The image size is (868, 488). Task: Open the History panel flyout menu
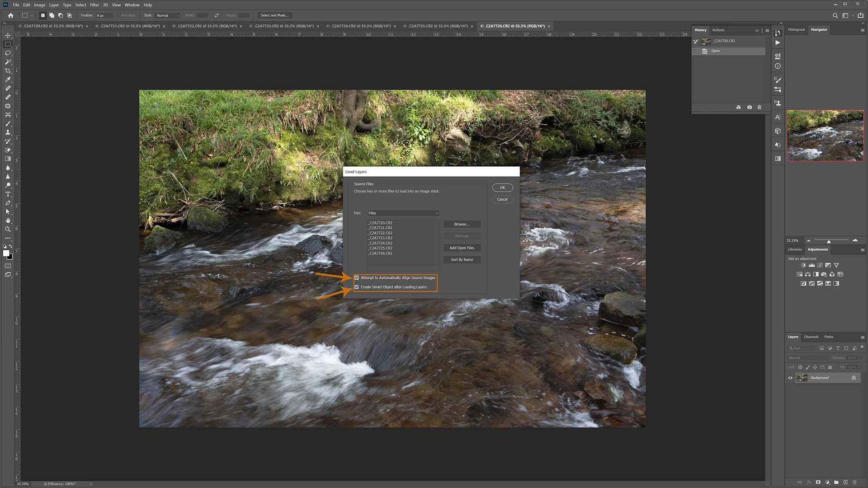click(767, 30)
